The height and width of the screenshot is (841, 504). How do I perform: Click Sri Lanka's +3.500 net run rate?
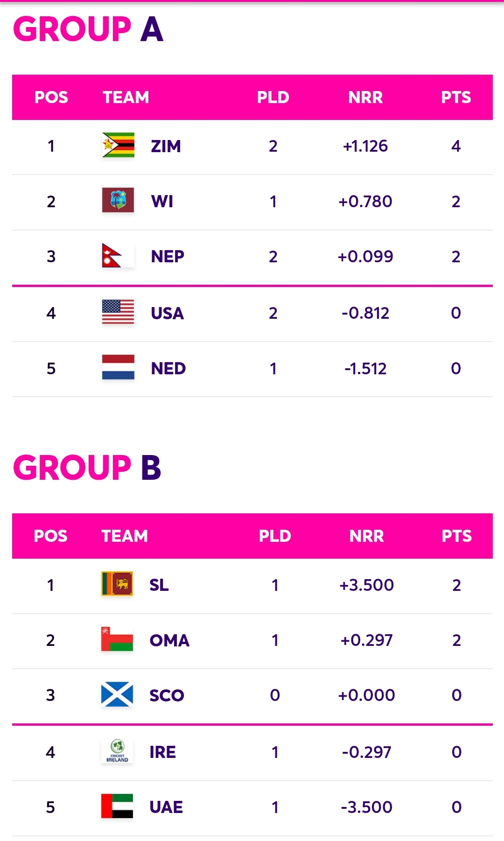[x=366, y=585]
